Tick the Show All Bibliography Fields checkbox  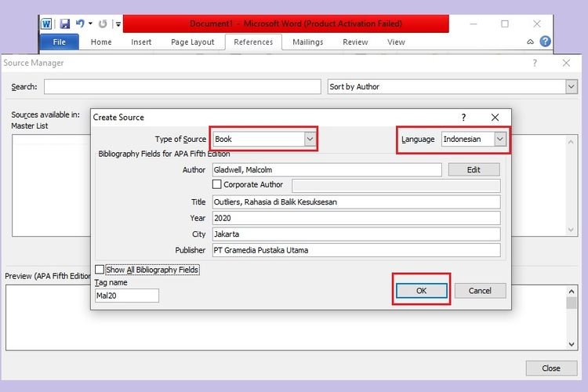(100, 270)
